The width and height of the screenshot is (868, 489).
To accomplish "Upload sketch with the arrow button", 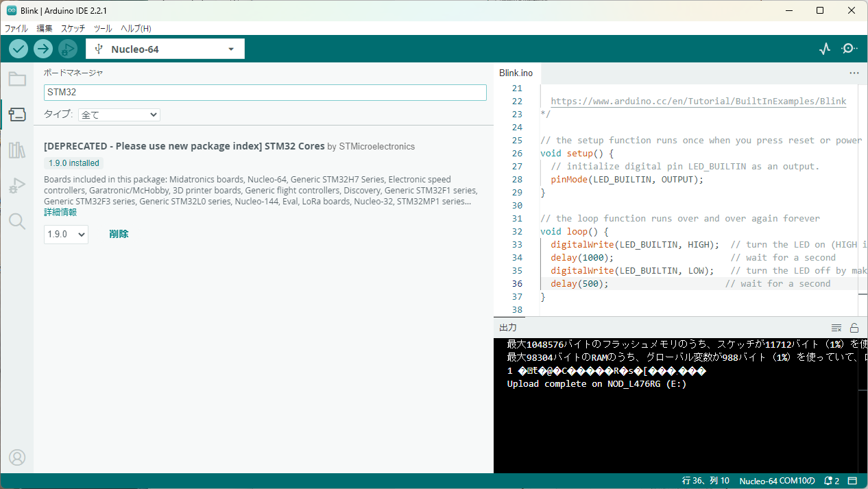I will click(x=43, y=49).
